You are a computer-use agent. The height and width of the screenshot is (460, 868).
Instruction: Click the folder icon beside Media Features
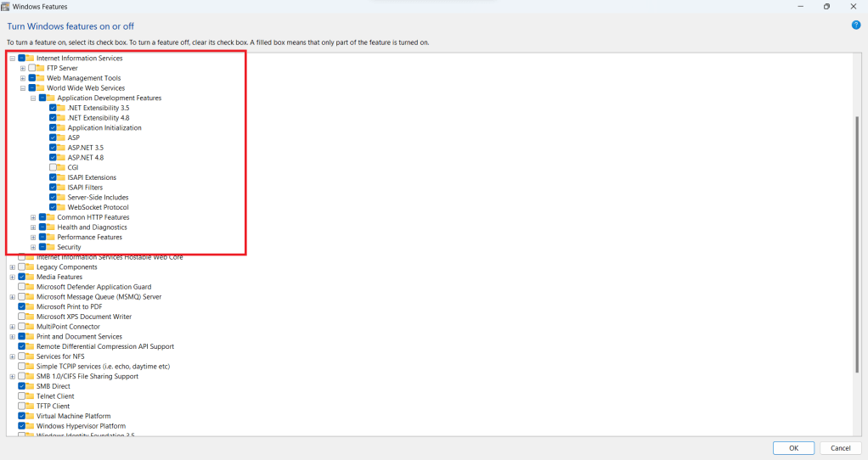[x=31, y=277]
